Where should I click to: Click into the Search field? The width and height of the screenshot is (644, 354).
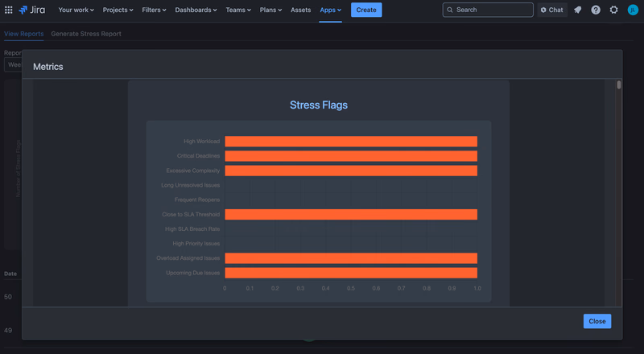click(488, 10)
